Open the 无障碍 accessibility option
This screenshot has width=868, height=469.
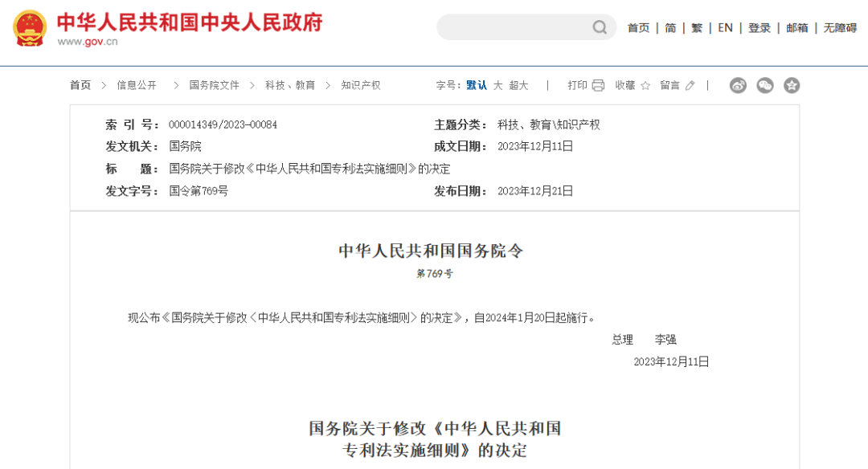[839, 27]
